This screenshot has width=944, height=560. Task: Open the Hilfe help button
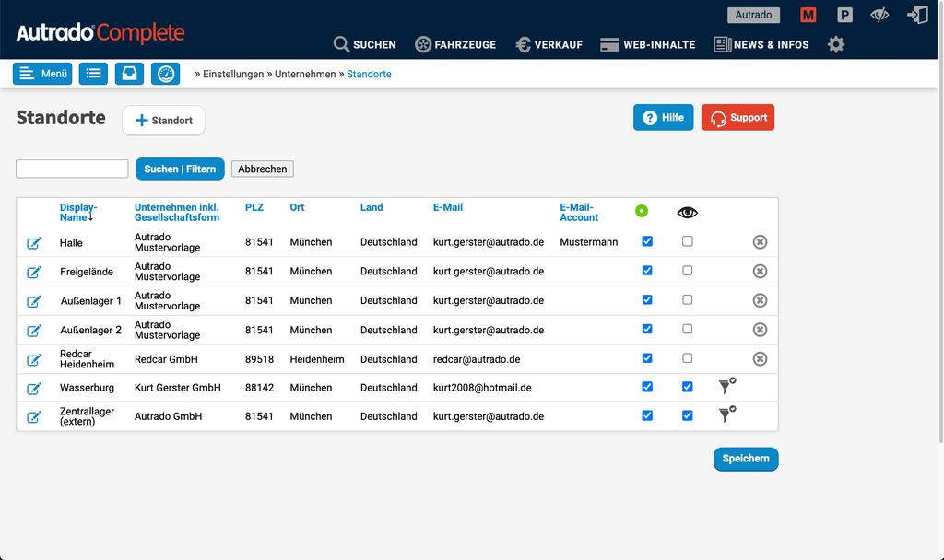coord(664,117)
